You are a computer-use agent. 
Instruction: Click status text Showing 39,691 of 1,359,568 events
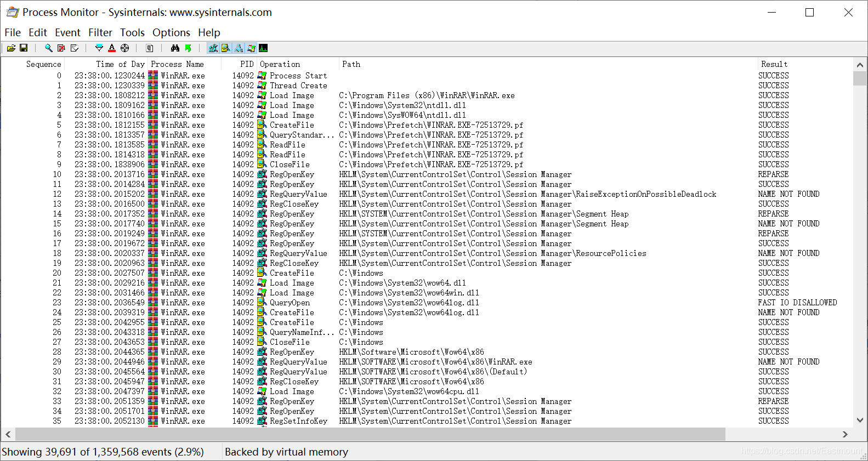click(103, 452)
